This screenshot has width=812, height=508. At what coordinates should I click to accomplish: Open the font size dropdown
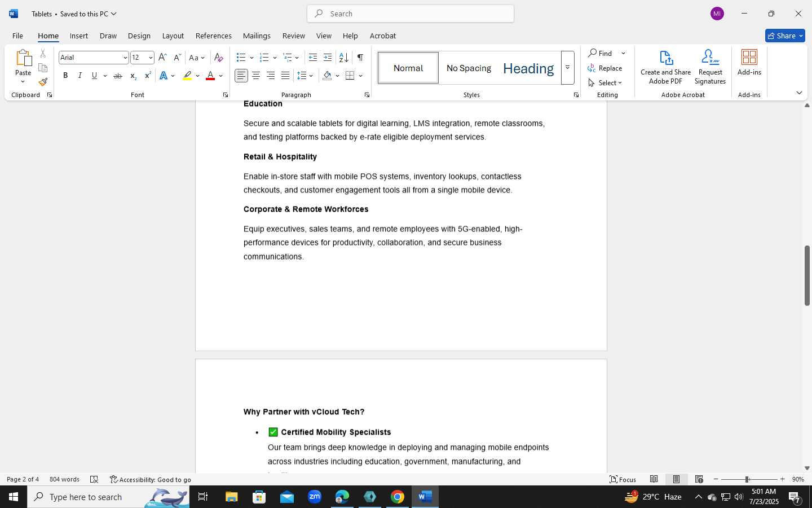click(x=151, y=58)
